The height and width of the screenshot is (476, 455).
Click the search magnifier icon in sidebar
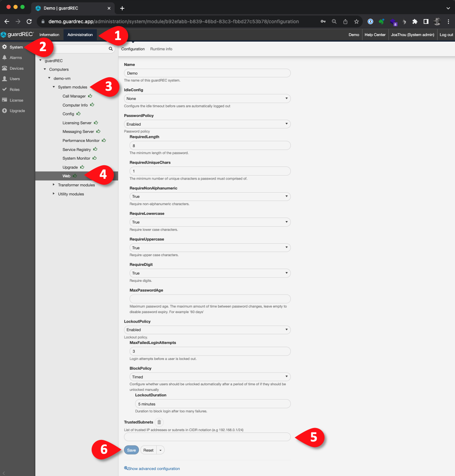click(111, 49)
